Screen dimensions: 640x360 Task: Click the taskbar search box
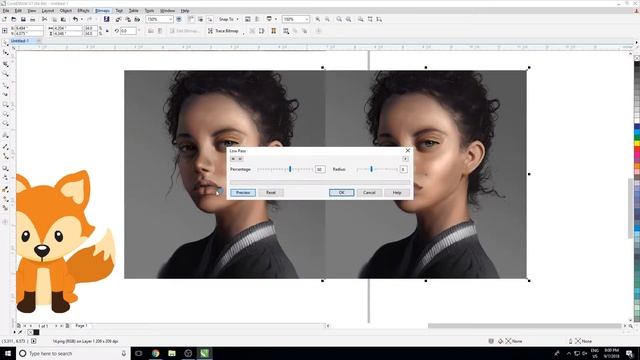coord(73,353)
